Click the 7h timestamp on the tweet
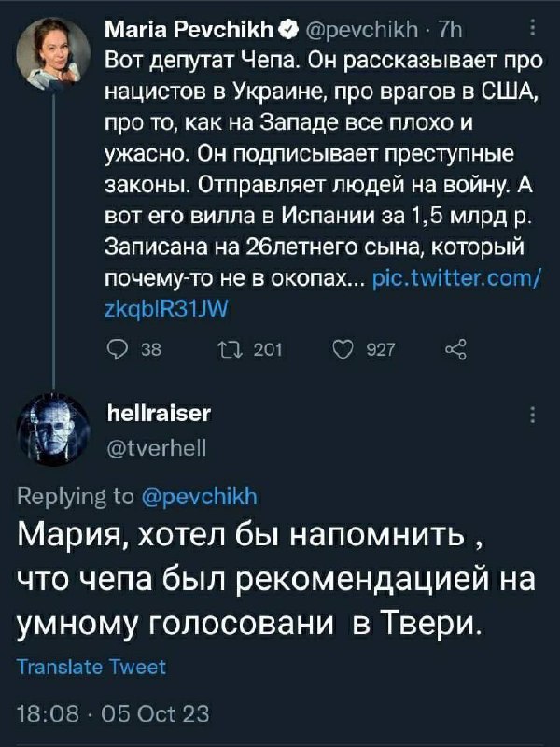560x747 pixels. 450,31
